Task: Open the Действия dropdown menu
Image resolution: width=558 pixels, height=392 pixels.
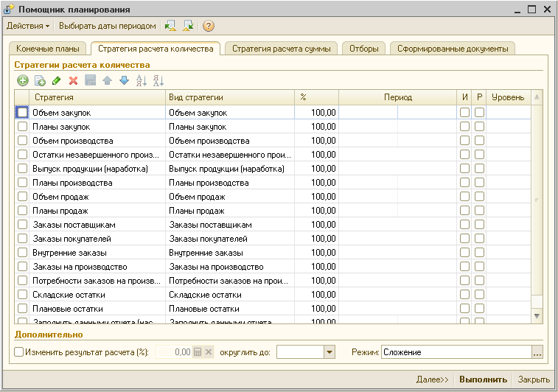Action: point(28,26)
